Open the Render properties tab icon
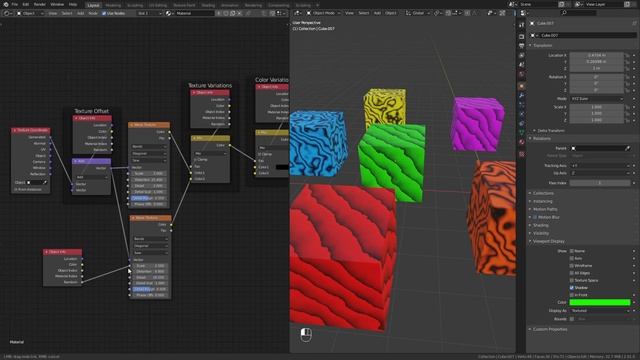The image size is (640, 360). [521, 36]
